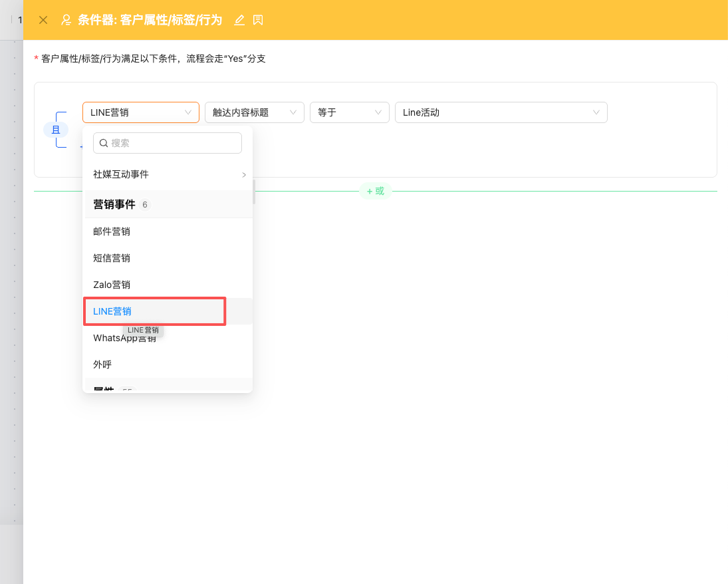Viewport: 728px width, 584px height.
Task: Open the LINE营销 event dropdown
Action: tap(141, 112)
